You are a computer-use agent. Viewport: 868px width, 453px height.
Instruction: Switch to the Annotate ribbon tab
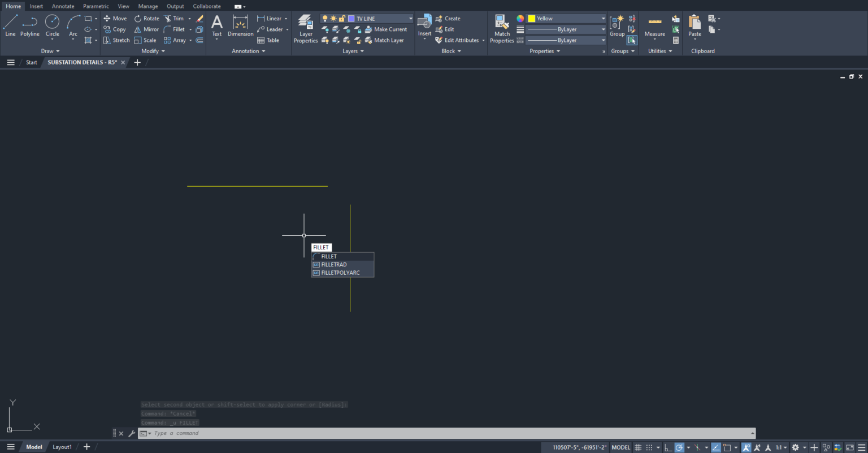[x=63, y=6]
